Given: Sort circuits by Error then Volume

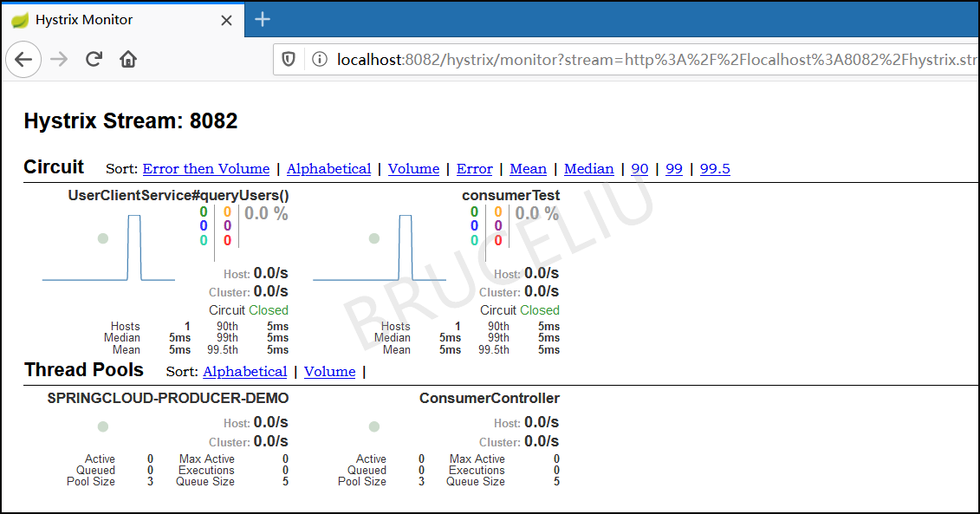Looking at the screenshot, I should [x=206, y=169].
